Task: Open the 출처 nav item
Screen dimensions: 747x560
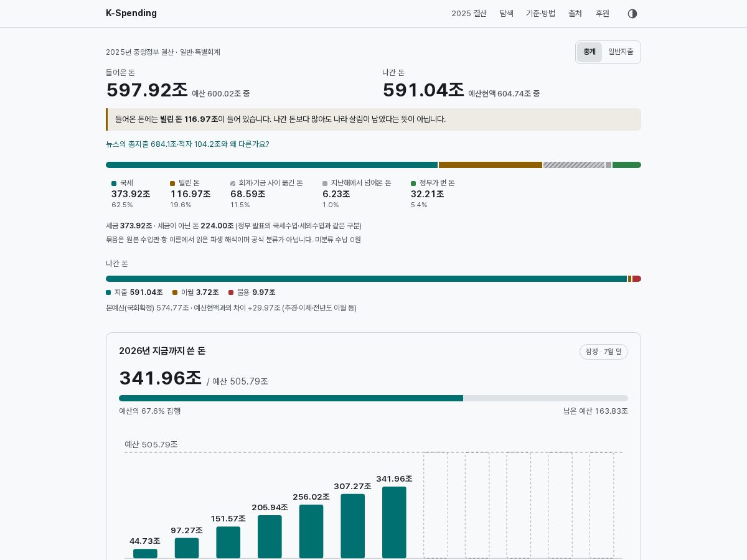Action: coord(575,14)
